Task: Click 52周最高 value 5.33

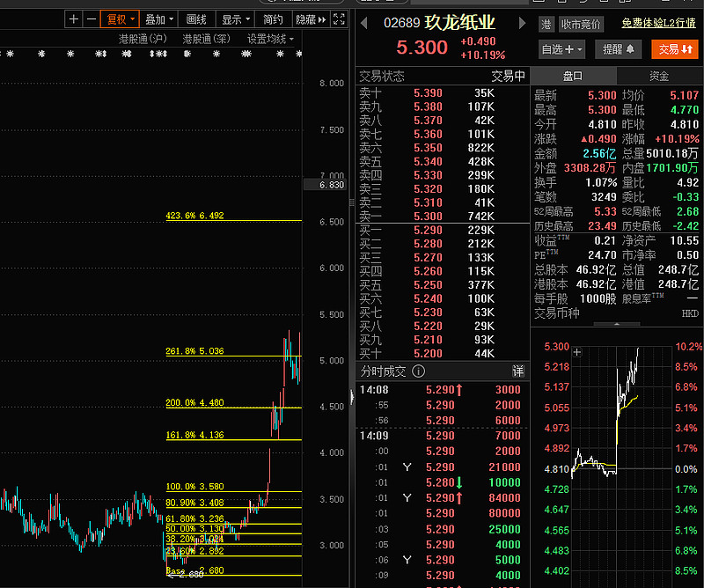Action: [605, 211]
